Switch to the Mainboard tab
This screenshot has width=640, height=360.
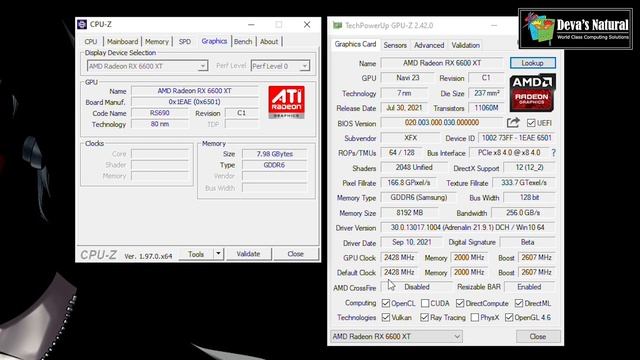[122, 42]
